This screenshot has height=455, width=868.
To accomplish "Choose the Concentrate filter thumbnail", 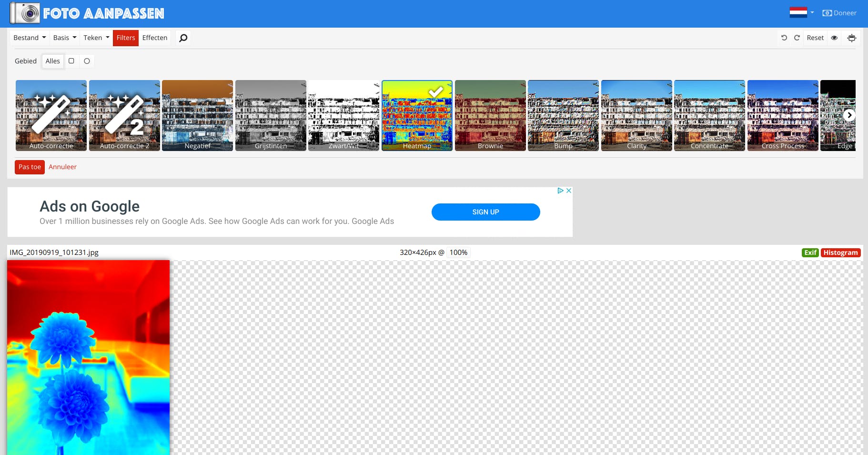I will 710,115.
